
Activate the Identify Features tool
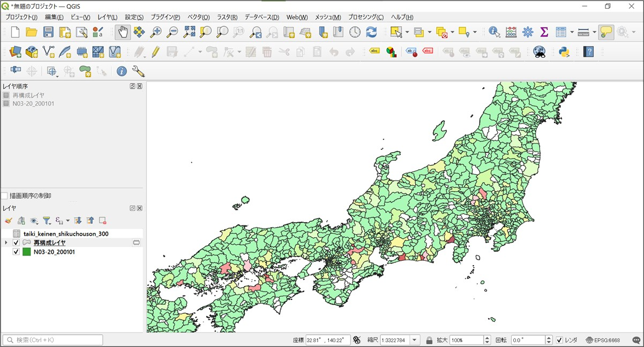[495, 32]
